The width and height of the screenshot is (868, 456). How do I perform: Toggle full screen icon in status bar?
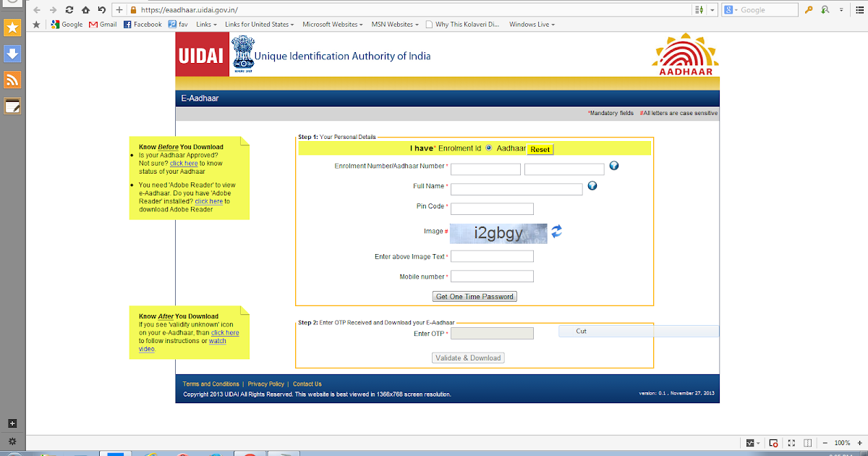click(x=791, y=443)
